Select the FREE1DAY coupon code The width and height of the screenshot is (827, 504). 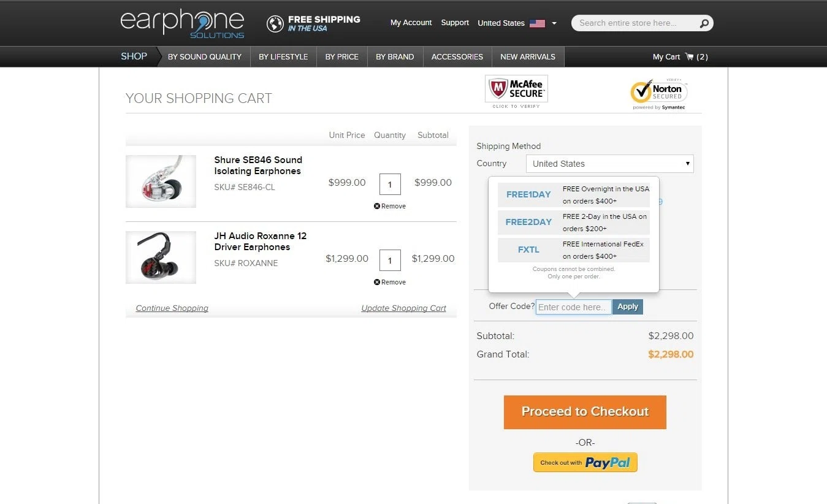pyautogui.click(x=528, y=194)
